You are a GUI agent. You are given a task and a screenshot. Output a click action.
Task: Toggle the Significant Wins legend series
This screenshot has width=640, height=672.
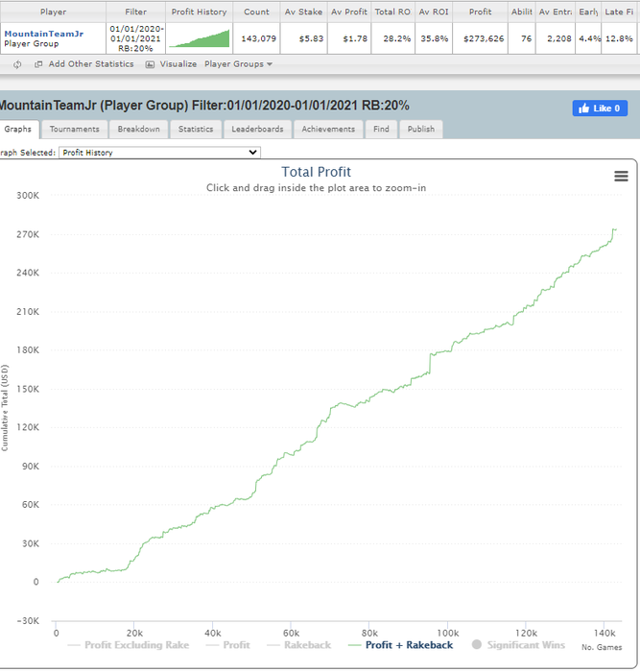point(518,645)
